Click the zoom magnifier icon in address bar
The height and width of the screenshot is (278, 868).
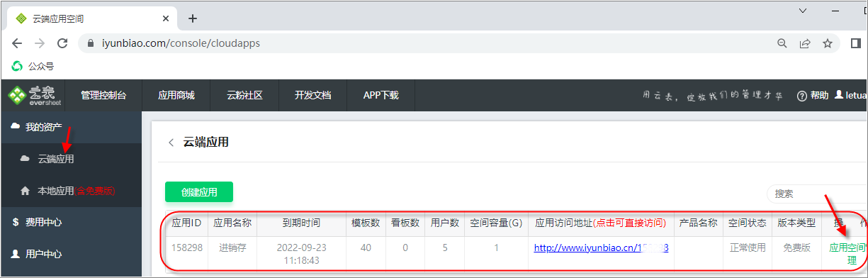[782, 43]
